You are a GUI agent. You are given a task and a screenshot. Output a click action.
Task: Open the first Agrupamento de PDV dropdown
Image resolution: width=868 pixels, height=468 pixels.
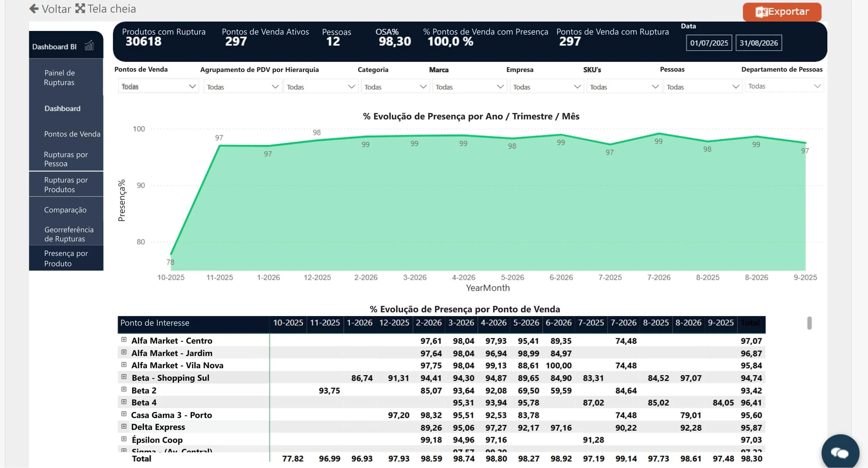pos(242,87)
